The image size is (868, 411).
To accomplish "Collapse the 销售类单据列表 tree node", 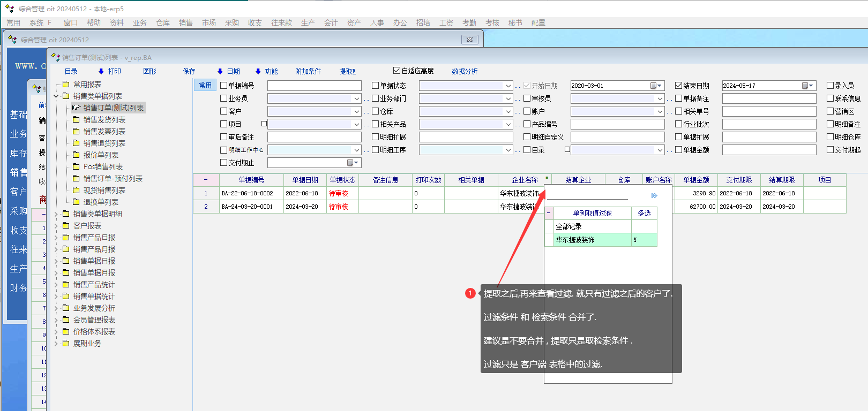I will coord(56,96).
